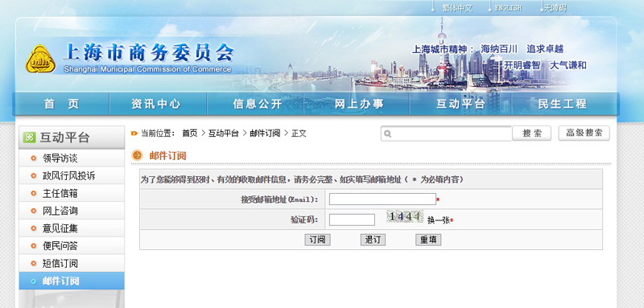Select 主任信箱 in sidebar
This screenshot has height=308, width=644.
pyautogui.click(x=72, y=193)
